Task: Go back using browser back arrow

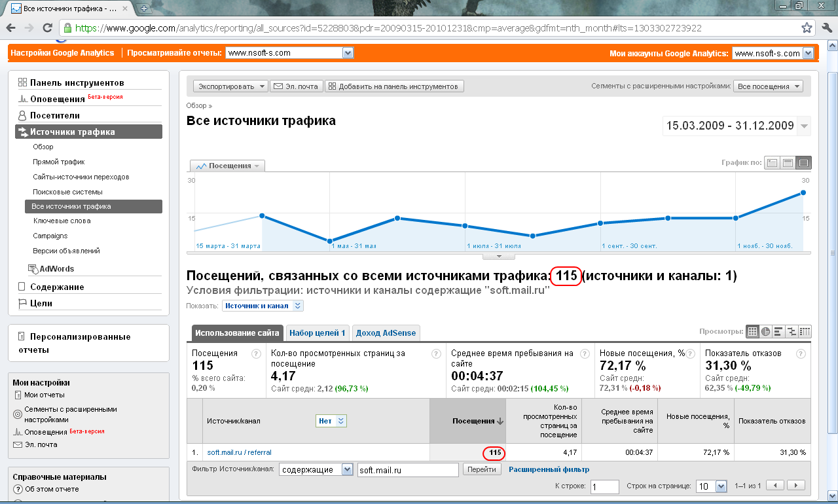Action: tap(10, 28)
